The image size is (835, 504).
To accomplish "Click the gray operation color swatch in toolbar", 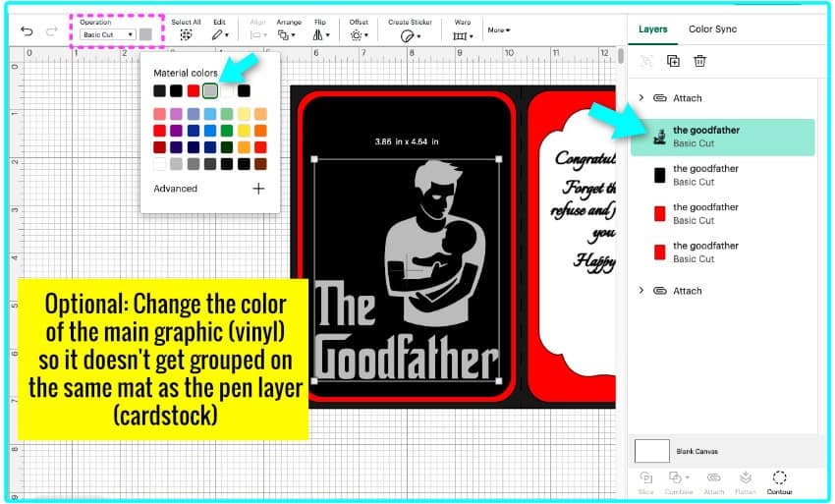I will coord(145,34).
